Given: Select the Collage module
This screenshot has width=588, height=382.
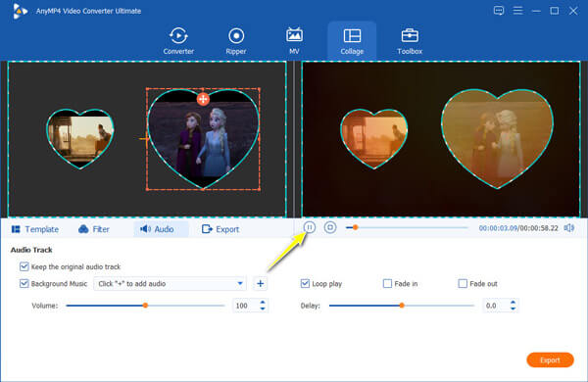Looking at the screenshot, I should coord(352,41).
